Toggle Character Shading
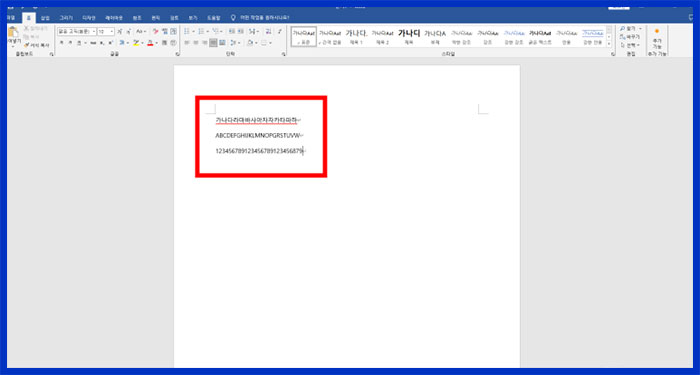The height and width of the screenshot is (375, 700). (164, 43)
